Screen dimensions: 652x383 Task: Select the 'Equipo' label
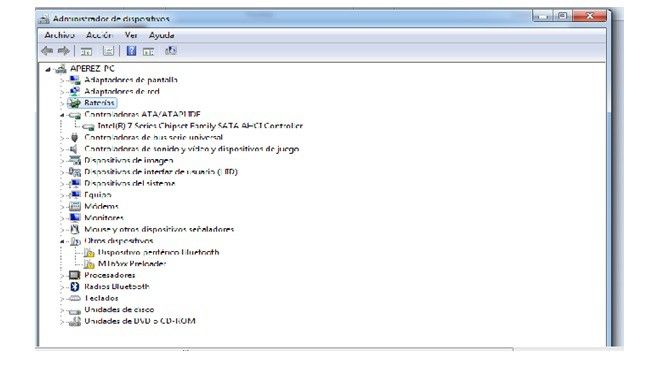pyautogui.click(x=98, y=195)
